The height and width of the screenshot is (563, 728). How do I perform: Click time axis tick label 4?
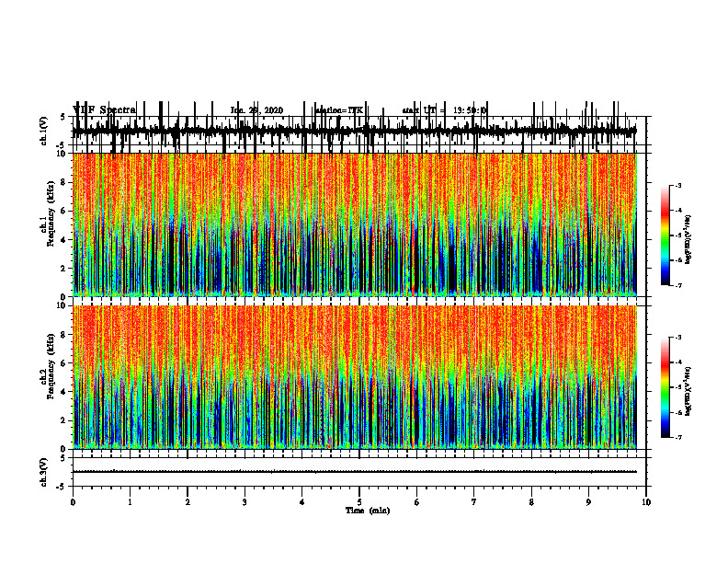tap(302, 502)
